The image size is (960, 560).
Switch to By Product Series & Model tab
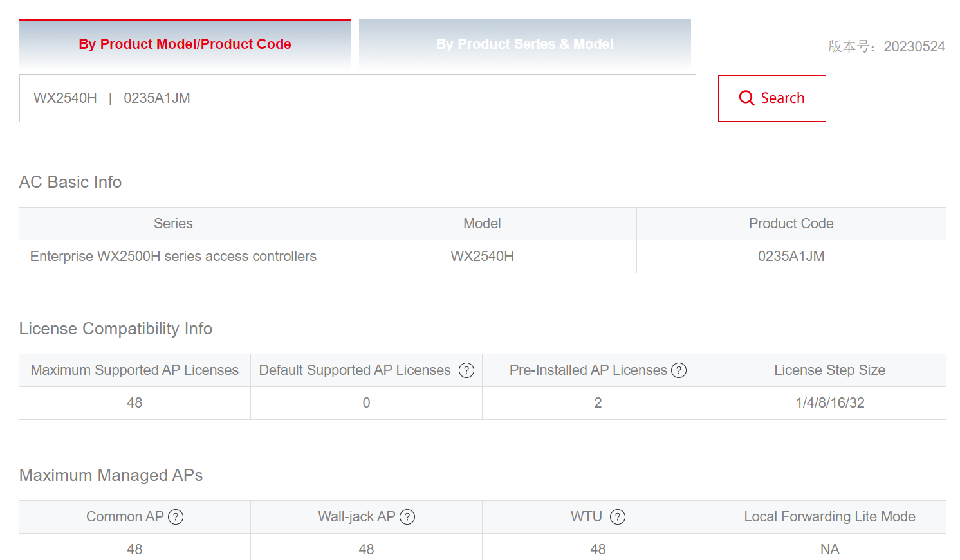pyautogui.click(x=525, y=44)
